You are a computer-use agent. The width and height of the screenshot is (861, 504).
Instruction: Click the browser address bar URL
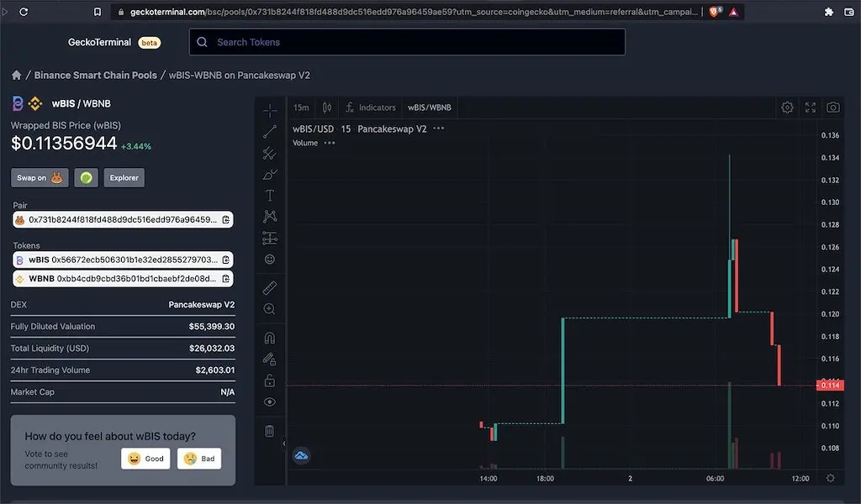point(414,12)
